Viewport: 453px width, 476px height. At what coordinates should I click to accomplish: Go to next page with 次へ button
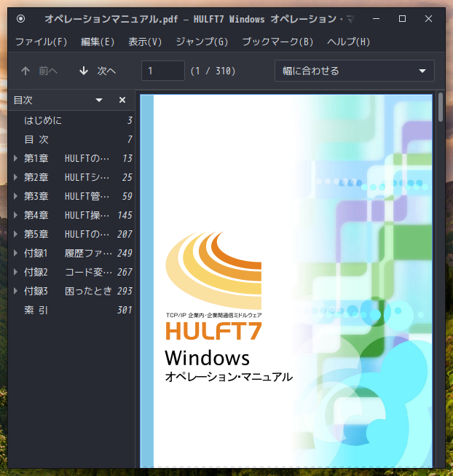98,71
